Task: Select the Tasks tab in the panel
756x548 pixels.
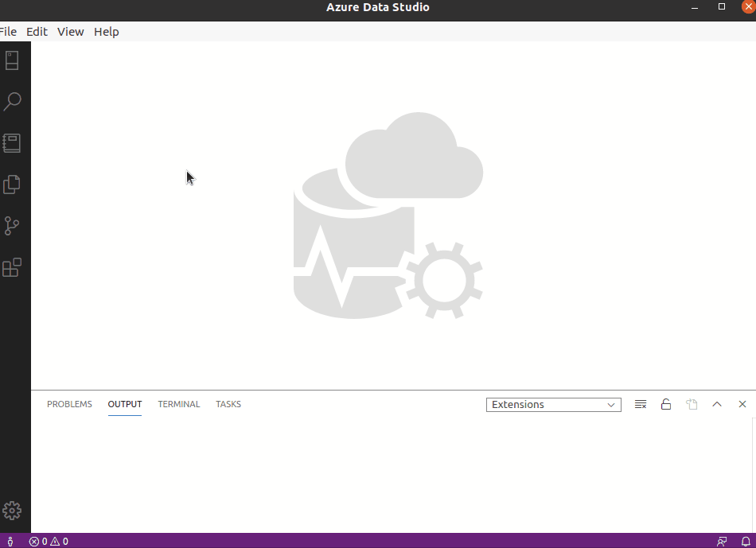Action: coord(228,405)
